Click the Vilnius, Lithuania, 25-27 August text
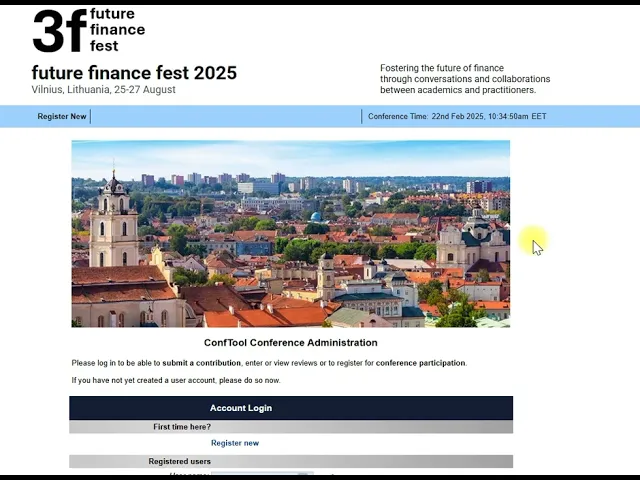640x480 pixels. click(x=104, y=89)
